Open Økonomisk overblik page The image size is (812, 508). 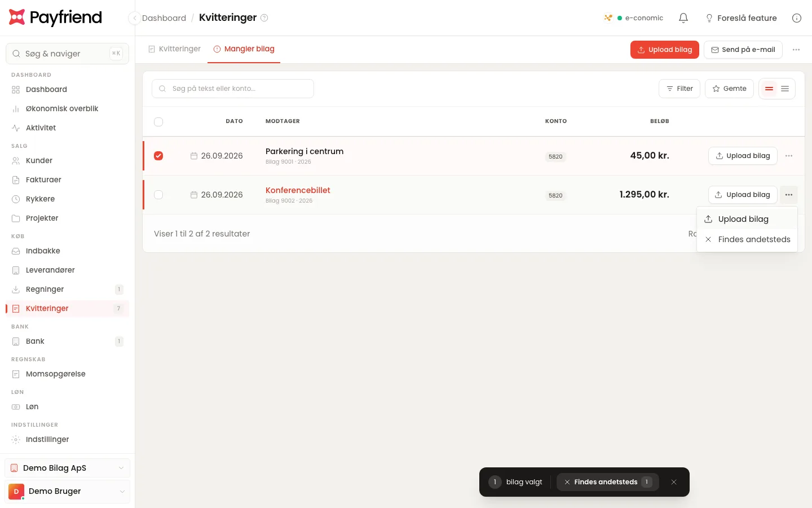[x=68, y=108]
